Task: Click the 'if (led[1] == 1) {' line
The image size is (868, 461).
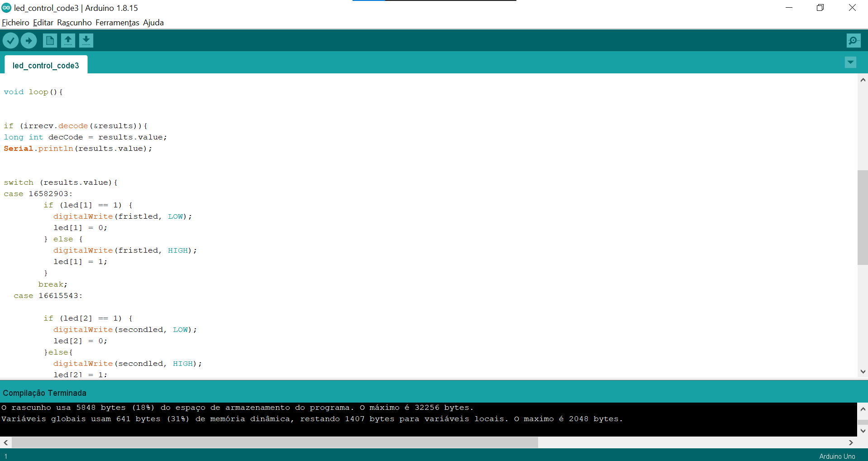Action: (88, 205)
